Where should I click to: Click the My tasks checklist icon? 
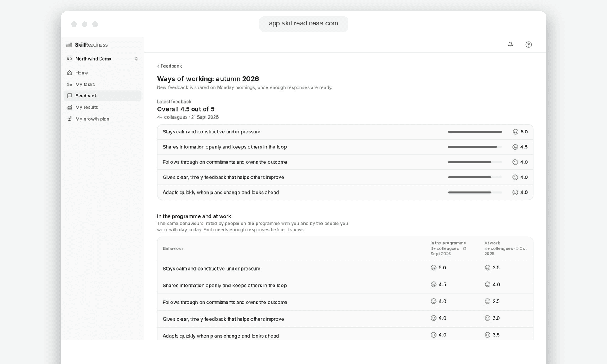(70, 85)
